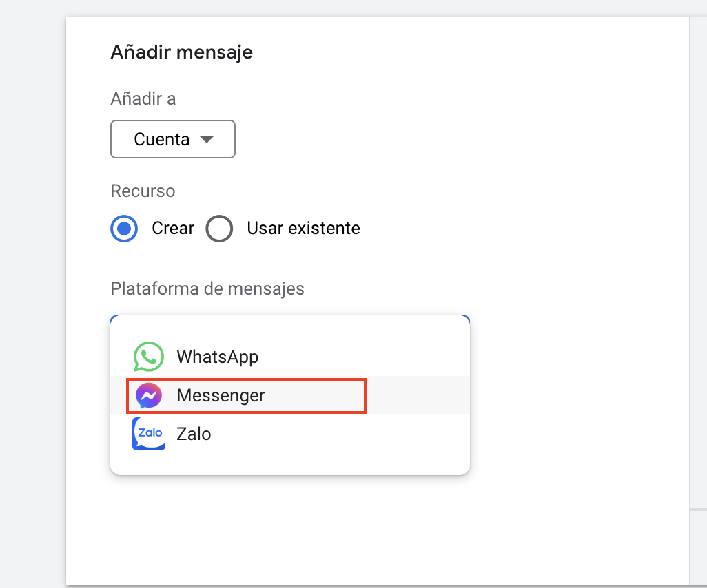Select the WhatsApp platform icon
The image size is (707, 588).
(x=148, y=357)
